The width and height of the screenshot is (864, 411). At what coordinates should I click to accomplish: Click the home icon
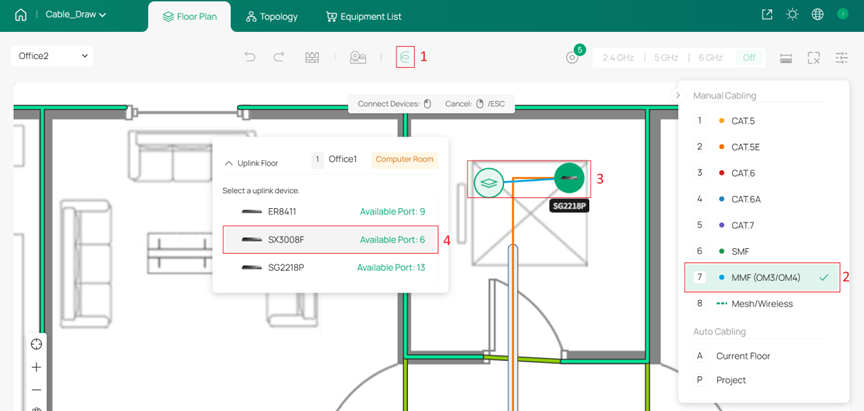tap(21, 15)
